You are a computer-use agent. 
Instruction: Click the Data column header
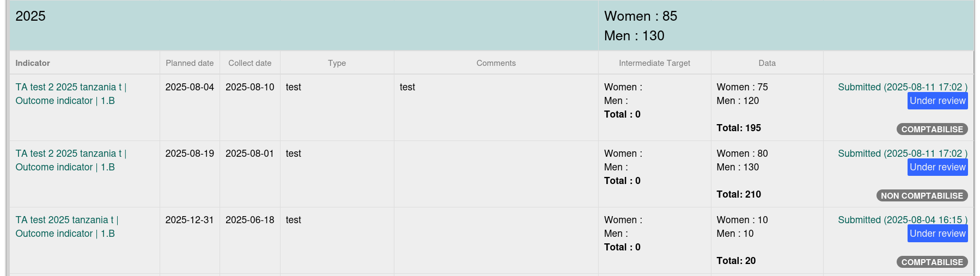tap(767, 63)
